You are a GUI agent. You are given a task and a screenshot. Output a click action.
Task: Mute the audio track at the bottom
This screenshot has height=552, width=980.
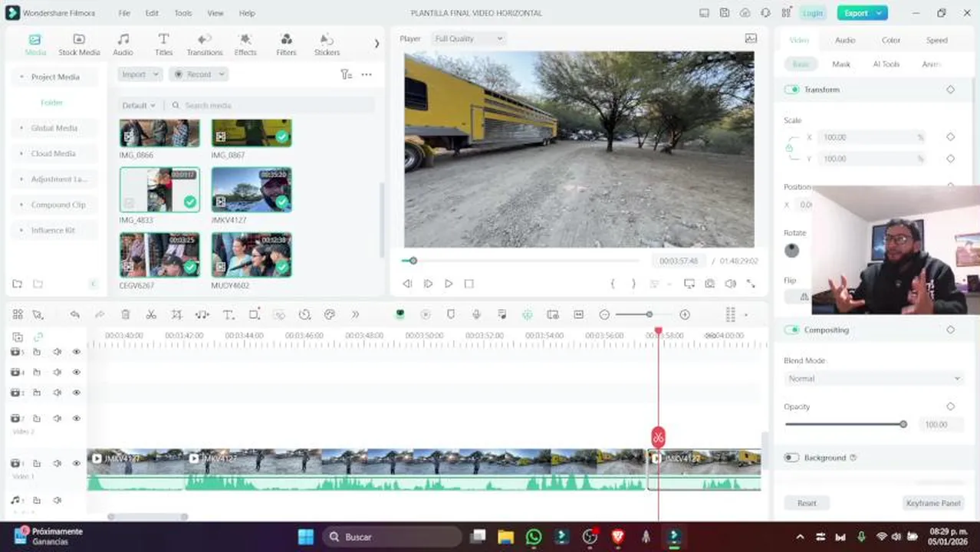point(57,501)
